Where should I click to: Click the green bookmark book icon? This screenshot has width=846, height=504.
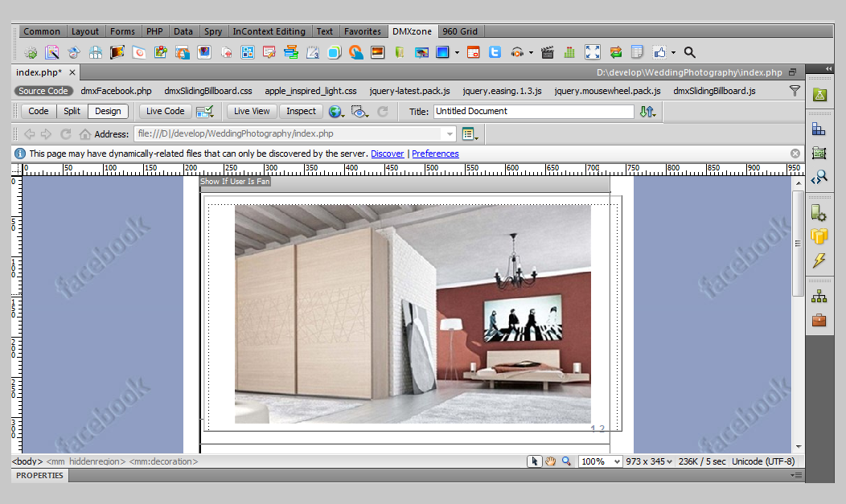click(400, 52)
